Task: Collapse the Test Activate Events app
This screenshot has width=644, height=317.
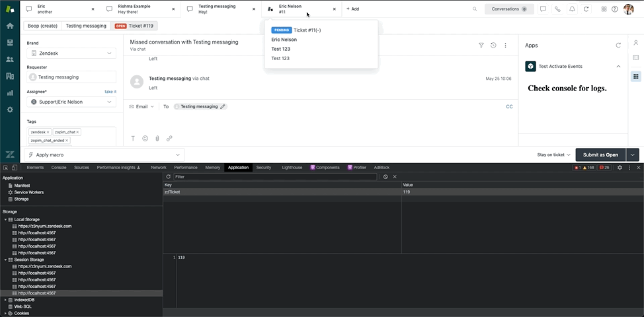Action: coord(618,67)
